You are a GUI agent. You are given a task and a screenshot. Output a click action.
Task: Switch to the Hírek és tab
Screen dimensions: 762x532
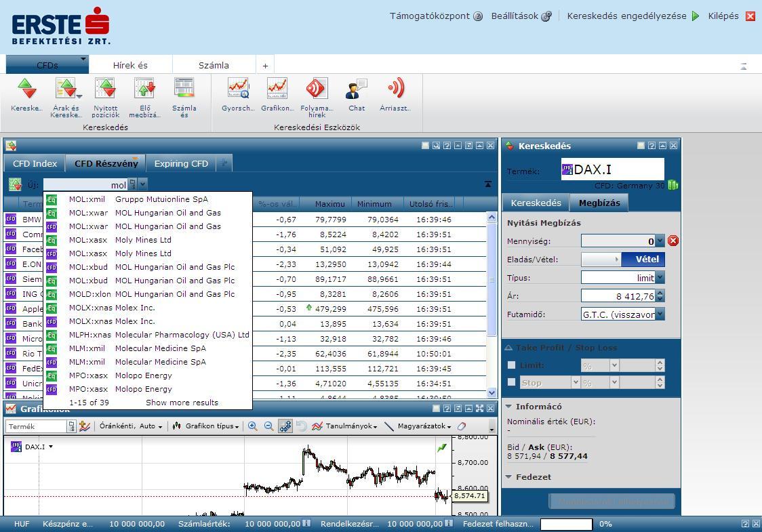click(130, 64)
